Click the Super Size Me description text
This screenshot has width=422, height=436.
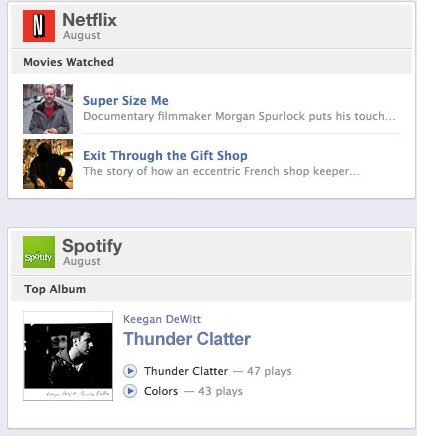(239, 116)
